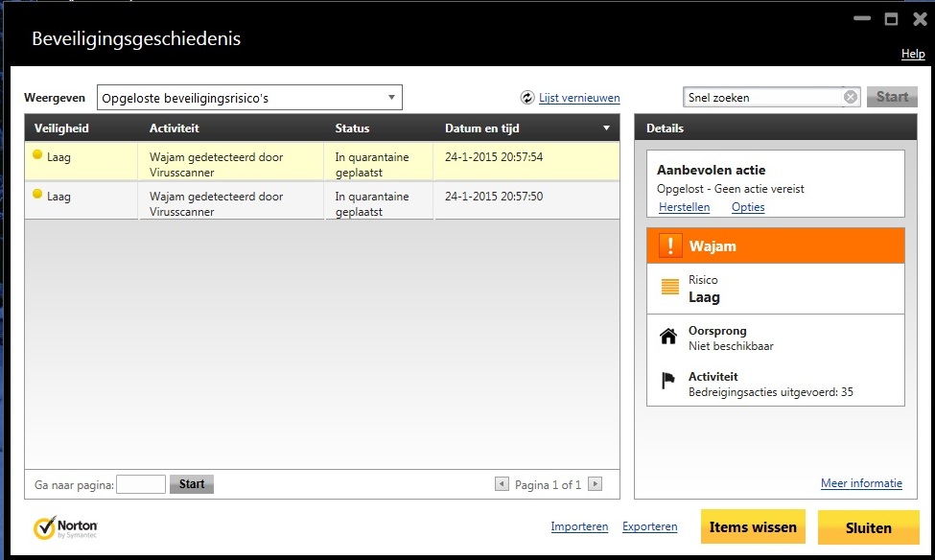Click In quarantaine geplaatst in 20:57:50 row
The width and height of the screenshot is (935, 560).
(x=371, y=204)
